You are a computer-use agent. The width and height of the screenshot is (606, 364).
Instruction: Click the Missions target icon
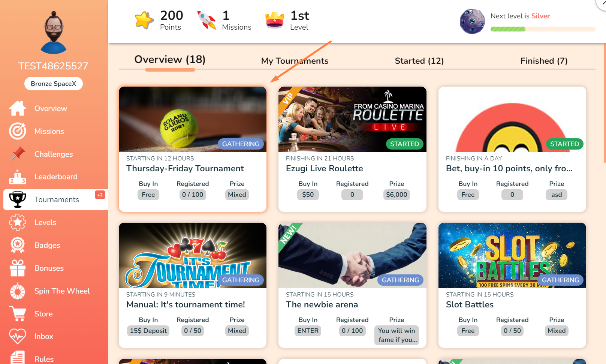point(18,131)
